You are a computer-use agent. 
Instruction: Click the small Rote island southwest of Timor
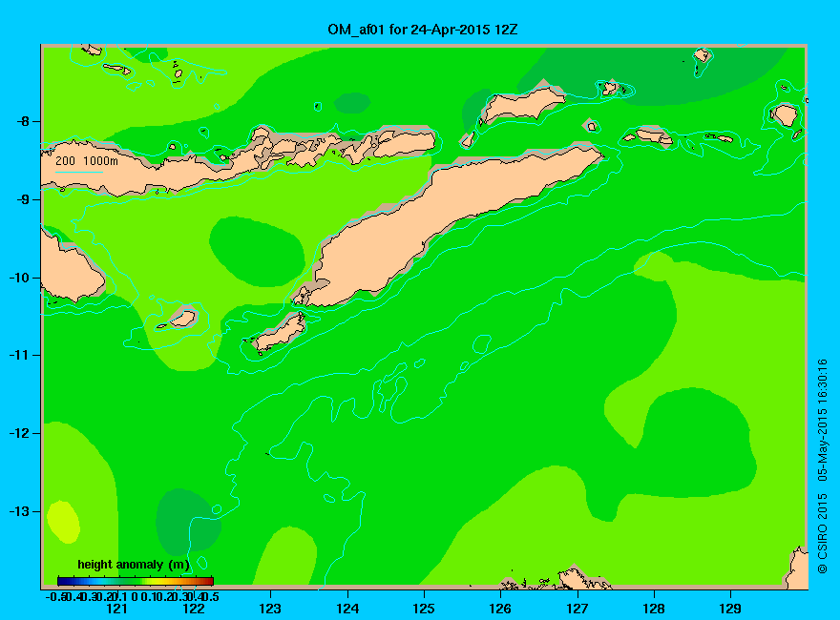(280, 332)
